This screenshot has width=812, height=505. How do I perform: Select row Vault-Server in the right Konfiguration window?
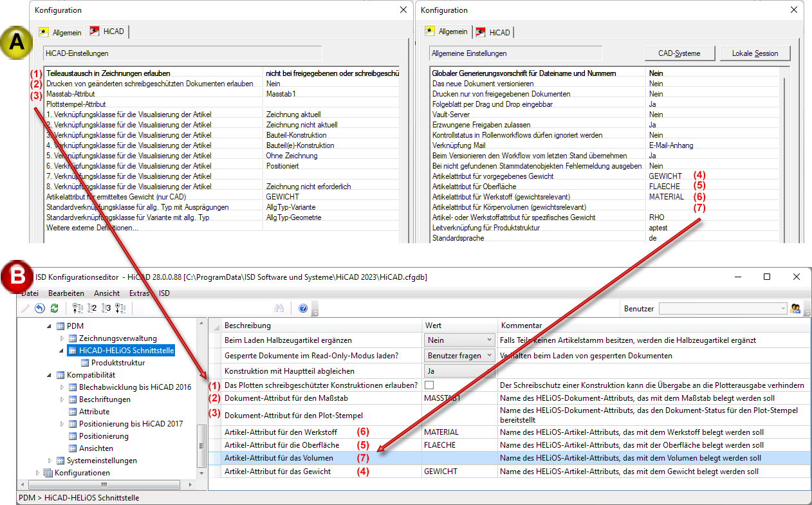pyautogui.click(x=604, y=115)
